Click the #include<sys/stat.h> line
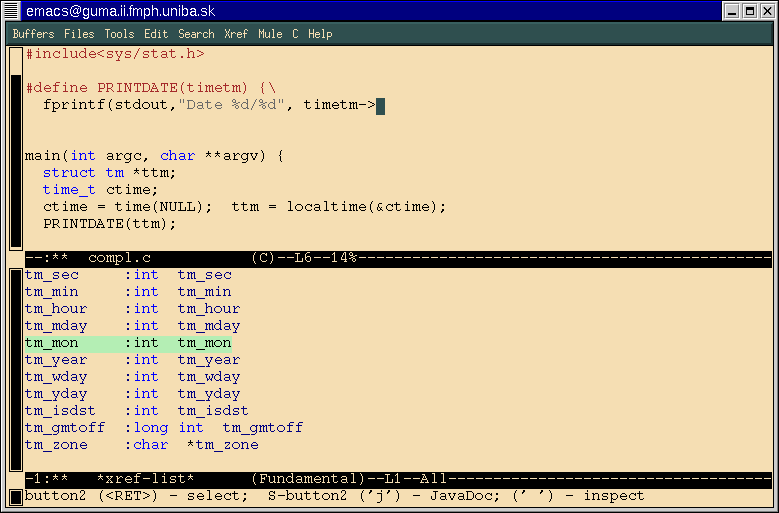Screen dimensions: 779x513 [115, 54]
